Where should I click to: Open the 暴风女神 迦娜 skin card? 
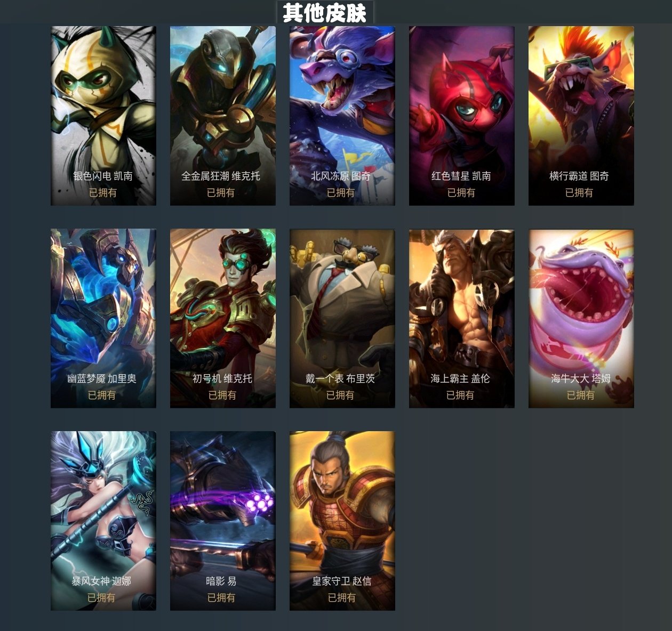click(x=103, y=521)
